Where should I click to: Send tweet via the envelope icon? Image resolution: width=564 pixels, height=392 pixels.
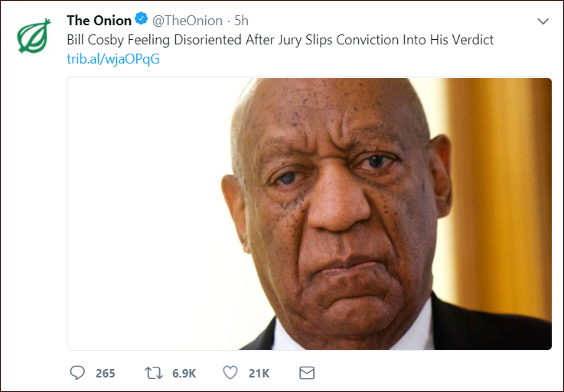[x=307, y=373]
